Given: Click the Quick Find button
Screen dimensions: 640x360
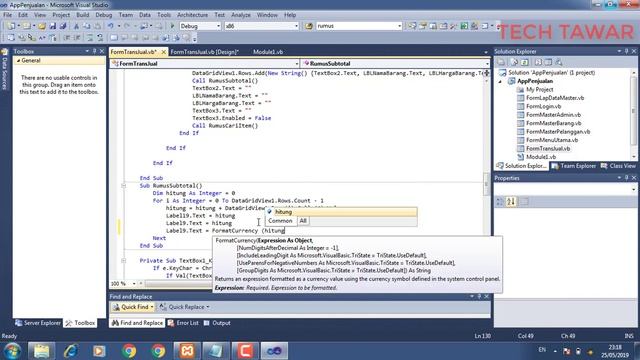Looking at the screenshot, I should point(133,307).
